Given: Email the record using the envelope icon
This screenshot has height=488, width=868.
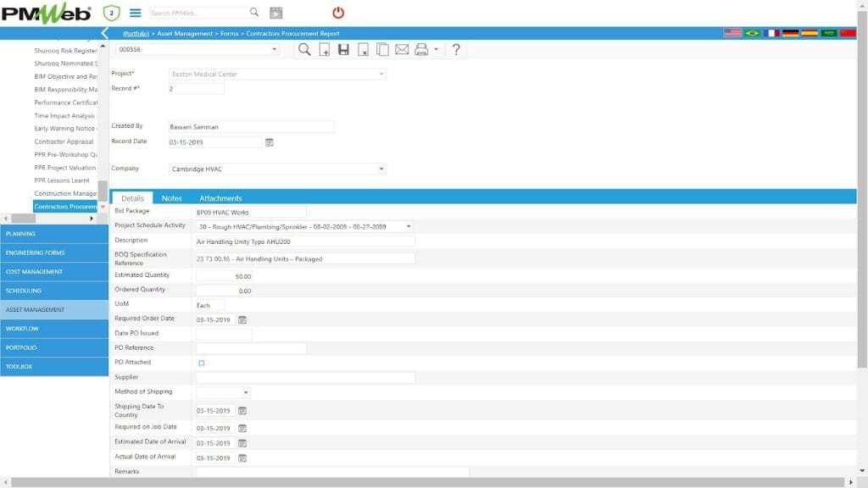Looking at the screenshot, I should [x=402, y=49].
